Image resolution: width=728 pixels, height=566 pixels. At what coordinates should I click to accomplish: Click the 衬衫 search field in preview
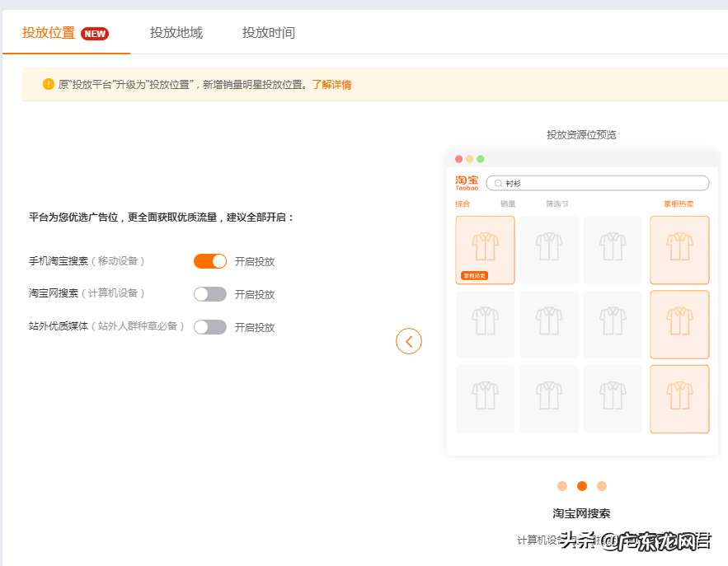click(602, 183)
